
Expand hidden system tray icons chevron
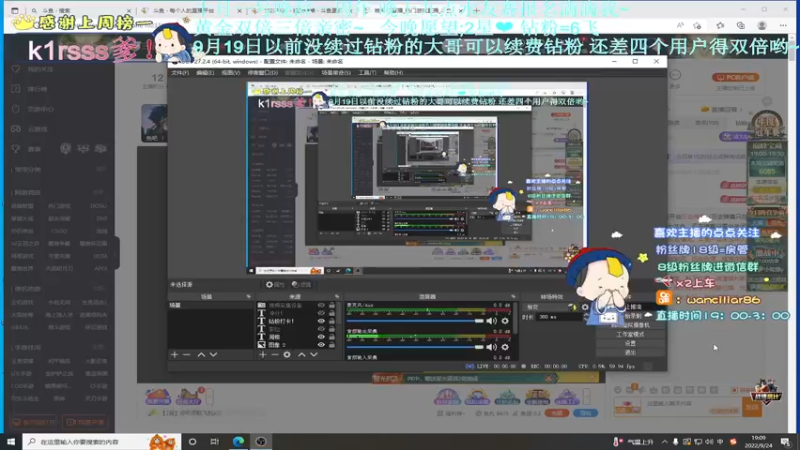click(x=664, y=442)
